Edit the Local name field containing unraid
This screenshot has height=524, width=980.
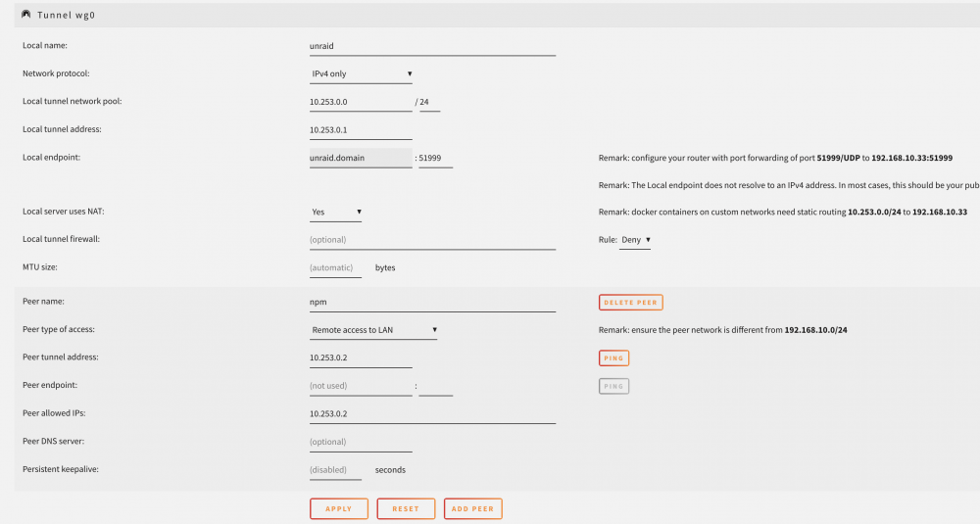tap(432, 46)
